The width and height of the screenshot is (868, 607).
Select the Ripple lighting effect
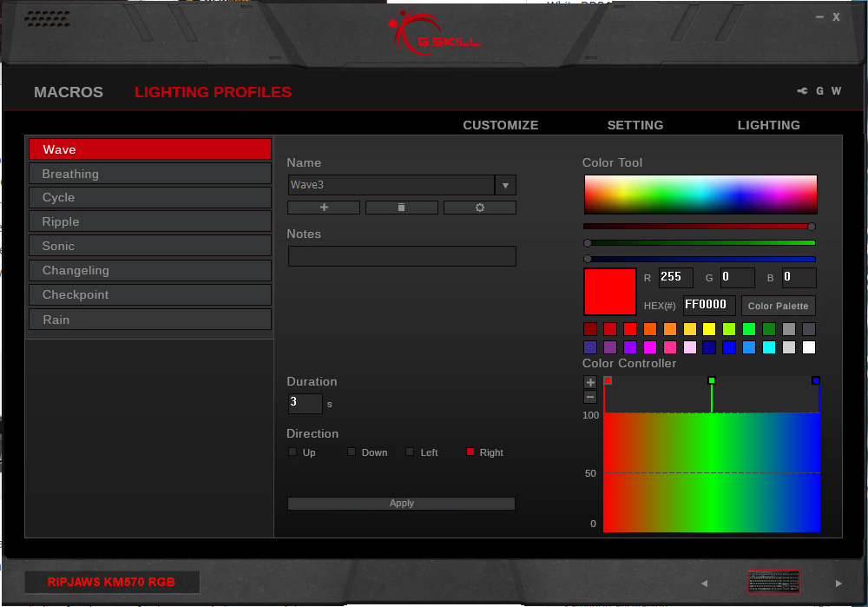[150, 221]
